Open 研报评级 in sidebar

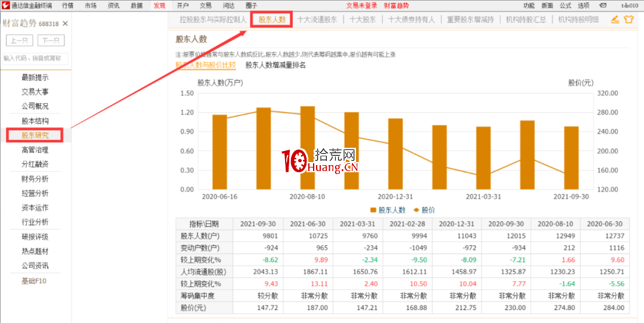pyautogui.click(x=35, y=237)
